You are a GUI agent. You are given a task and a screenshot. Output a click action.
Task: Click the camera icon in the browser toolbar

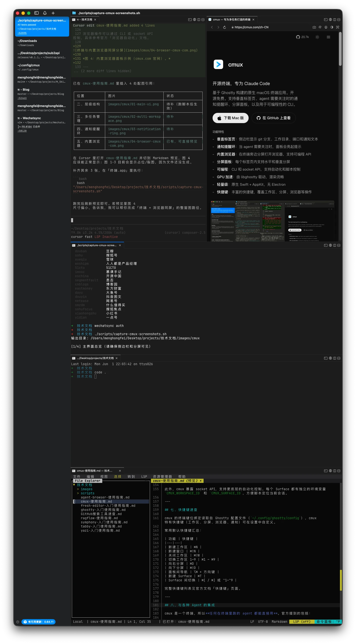click(314, 27)
